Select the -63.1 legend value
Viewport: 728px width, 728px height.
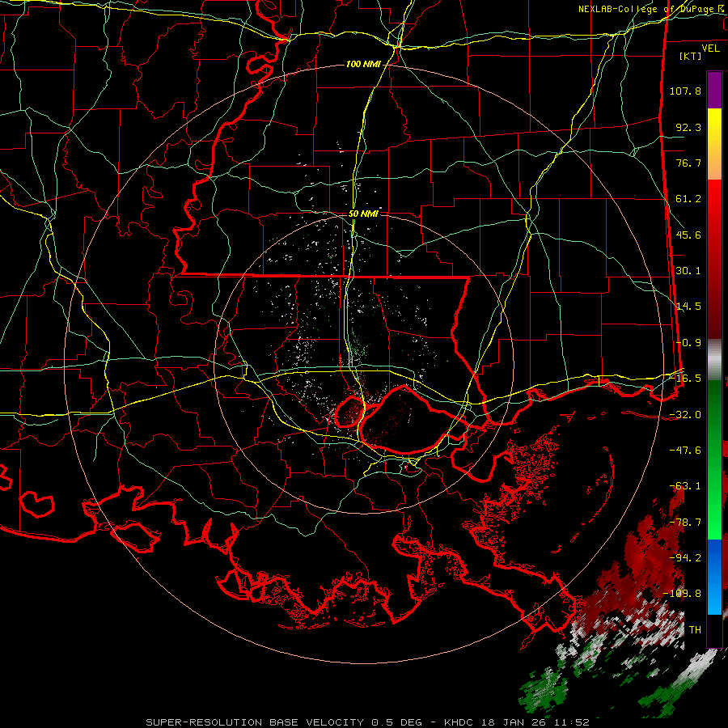[685, 486]
